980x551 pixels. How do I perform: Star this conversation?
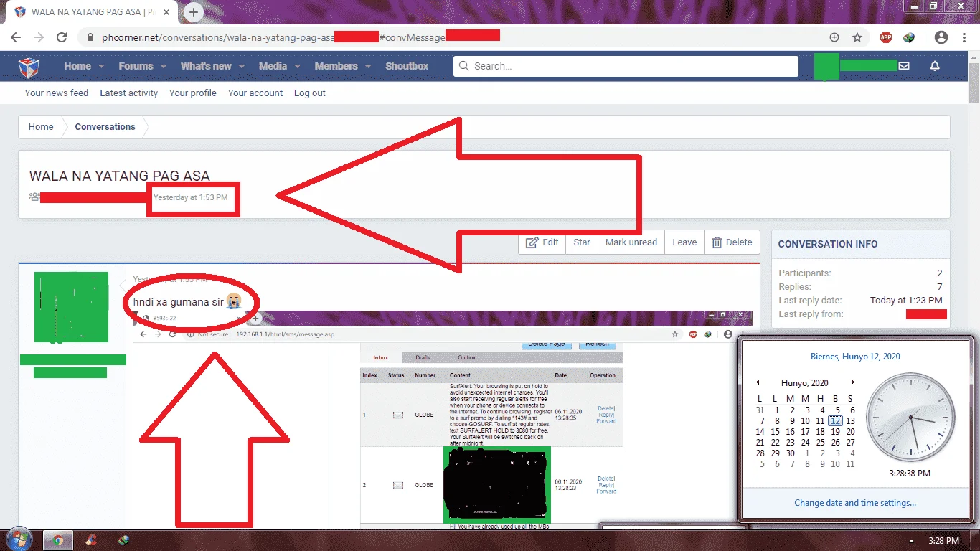point(582,242)
